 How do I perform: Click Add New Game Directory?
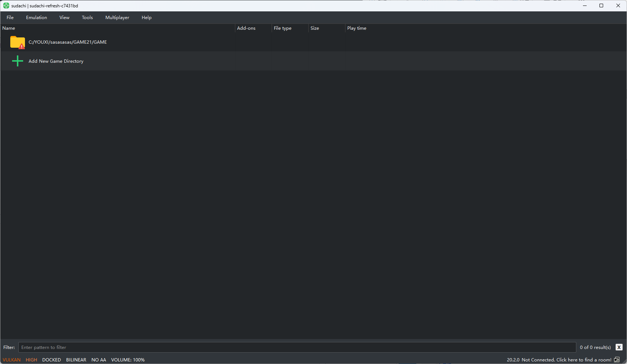click(x=56, y=61)
